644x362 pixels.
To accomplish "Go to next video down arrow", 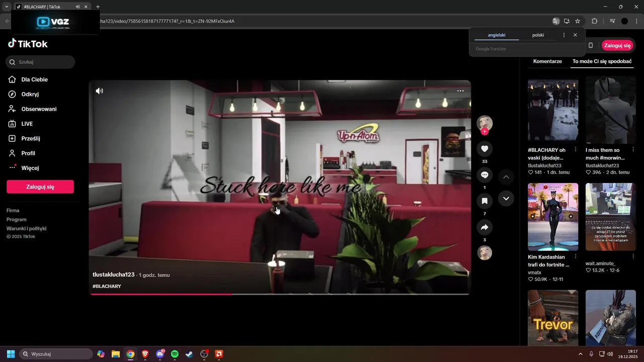I will [506, 199].
